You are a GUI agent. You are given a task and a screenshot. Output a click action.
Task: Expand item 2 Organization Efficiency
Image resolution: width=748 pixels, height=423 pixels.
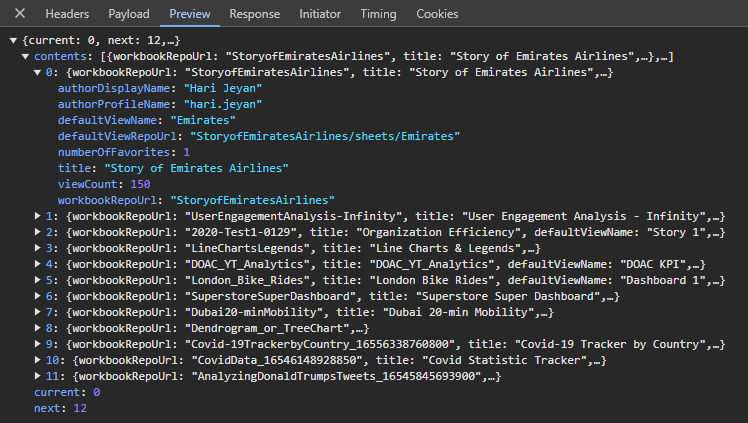pos(38,232)
